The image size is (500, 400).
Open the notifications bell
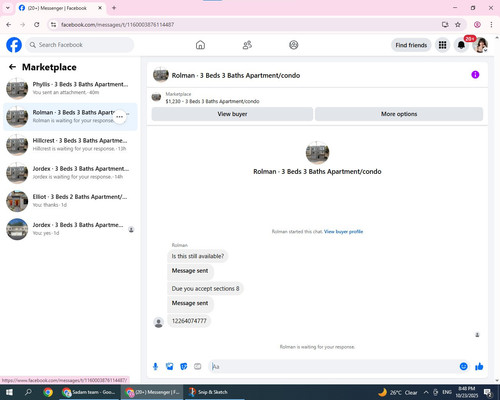point(461,45)
